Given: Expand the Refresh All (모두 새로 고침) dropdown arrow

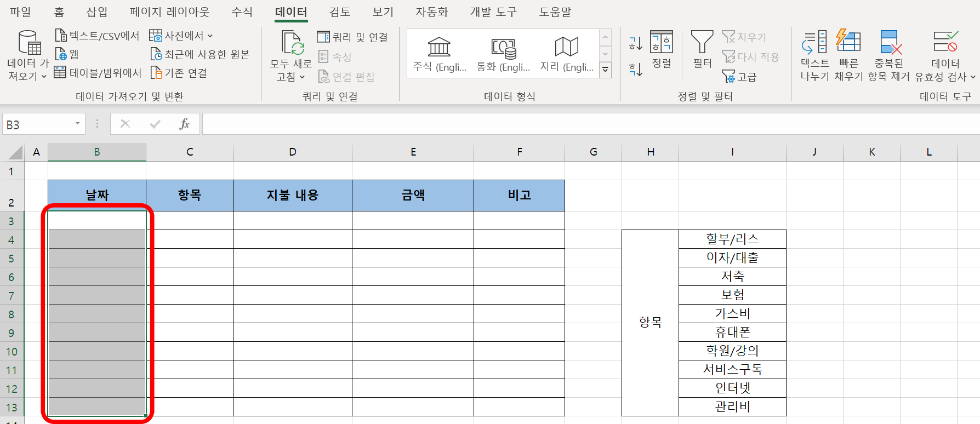Looking at the screenshot, I should 302,77.
